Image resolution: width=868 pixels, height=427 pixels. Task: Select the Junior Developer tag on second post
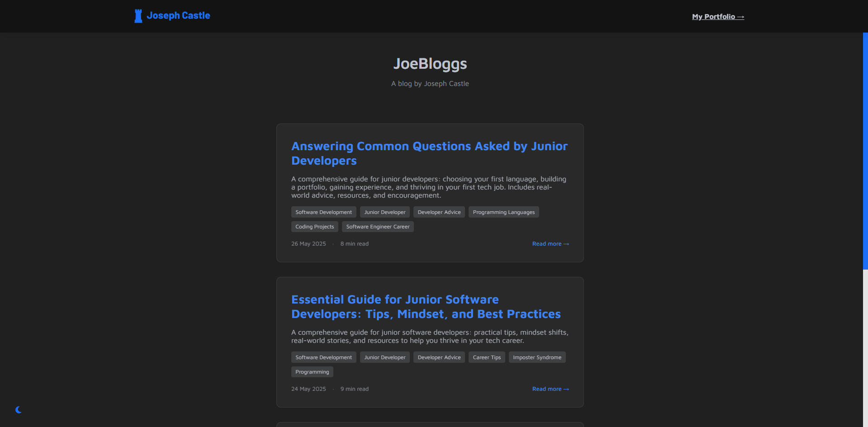pos(384,357)
